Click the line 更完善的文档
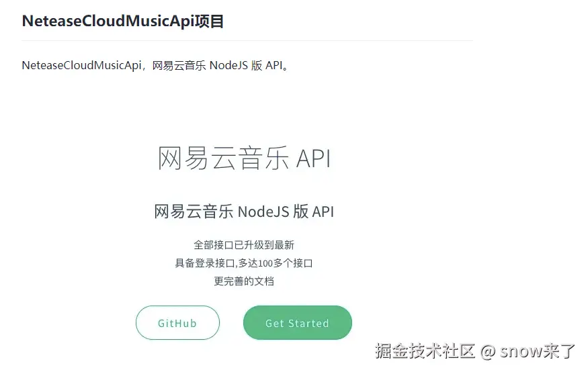The width and height of the screenshot is (588, 372). click(x=244, y=281)
